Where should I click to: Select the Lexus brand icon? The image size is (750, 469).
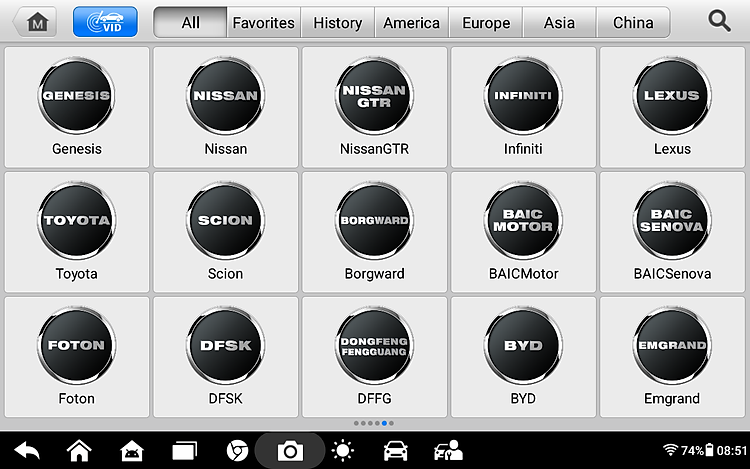(x=672, y=96)
